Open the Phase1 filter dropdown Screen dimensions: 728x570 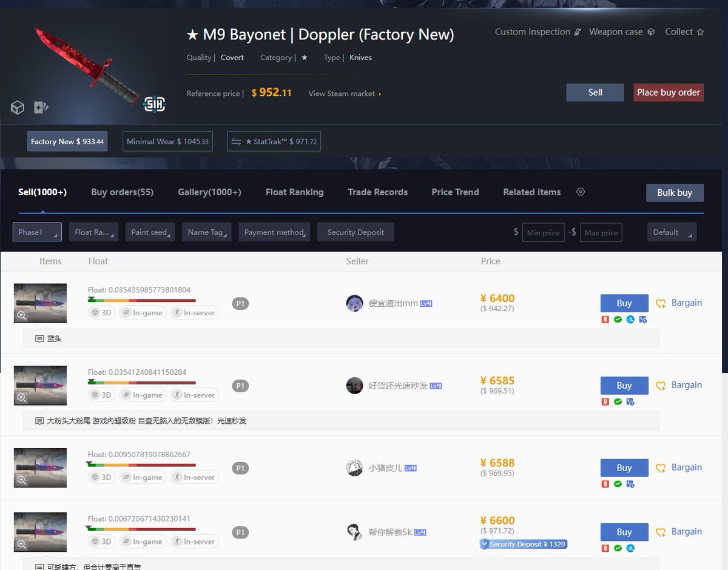point(37,232)
